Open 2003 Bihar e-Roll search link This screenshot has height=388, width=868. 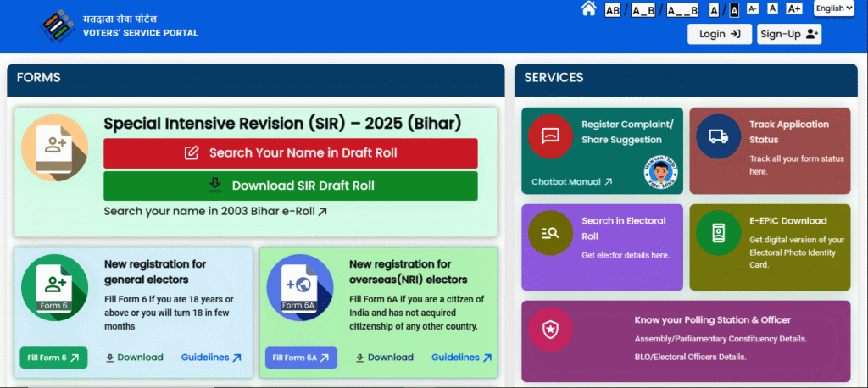(215, 212)
